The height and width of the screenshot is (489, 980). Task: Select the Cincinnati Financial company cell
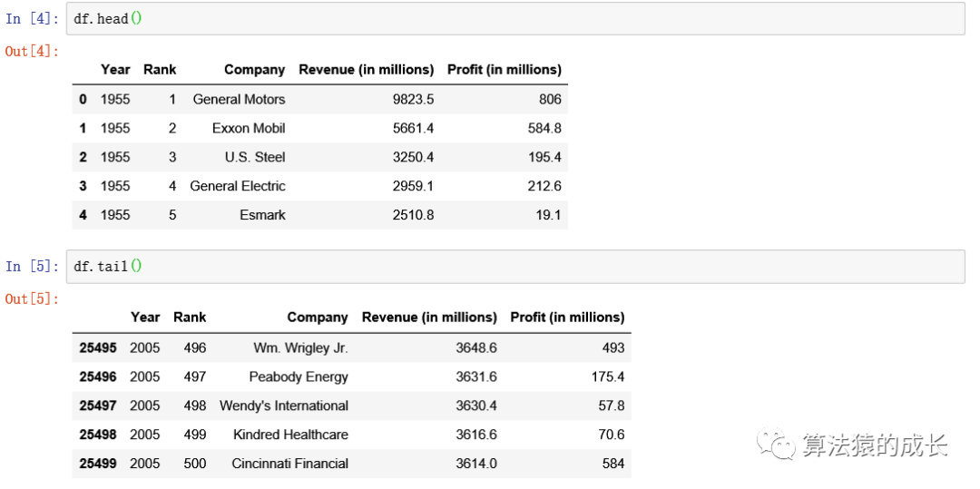coord(290,464)
